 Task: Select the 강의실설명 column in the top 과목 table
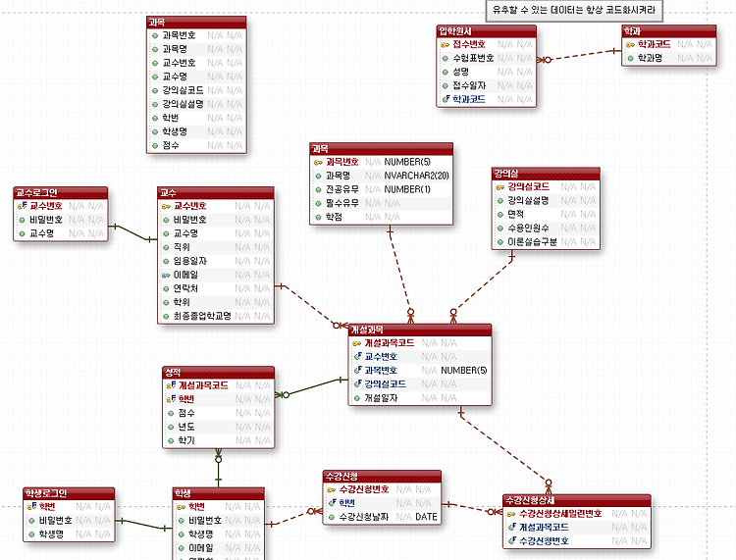(x=196, y=104)
